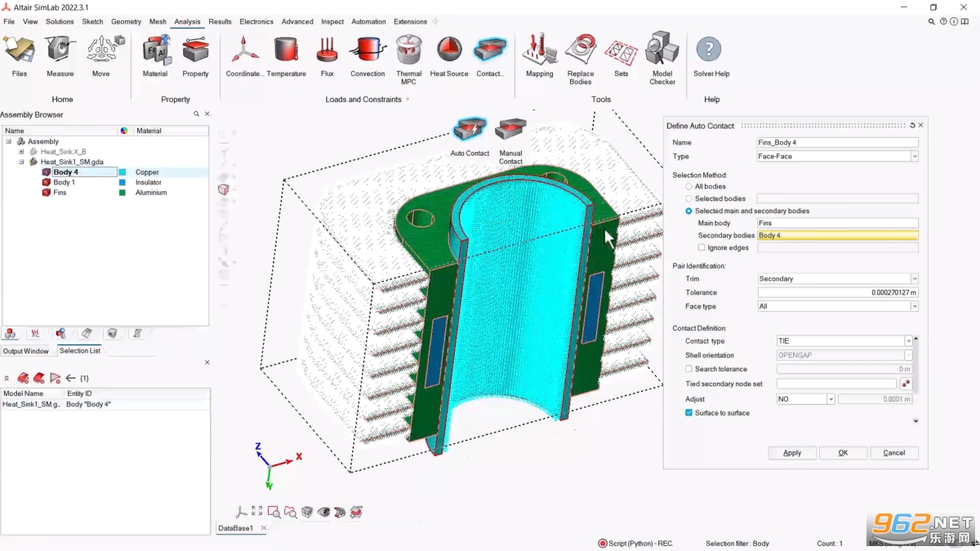Click the back arrow in Selection List toolbar

(71, 378)
